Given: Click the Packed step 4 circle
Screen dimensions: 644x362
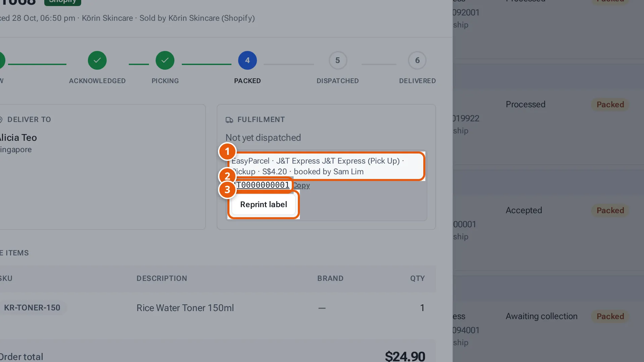Looking at the screenshot, I should click(x=248, y=60).
